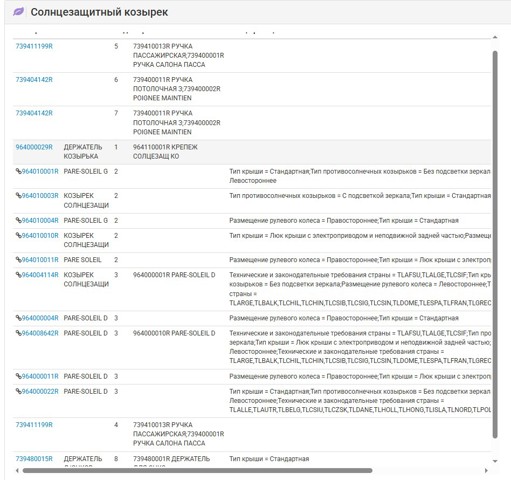The height and width of the screenshot is (480, 511).
Task: Open part link 964000022R
Action: point(40,391)
